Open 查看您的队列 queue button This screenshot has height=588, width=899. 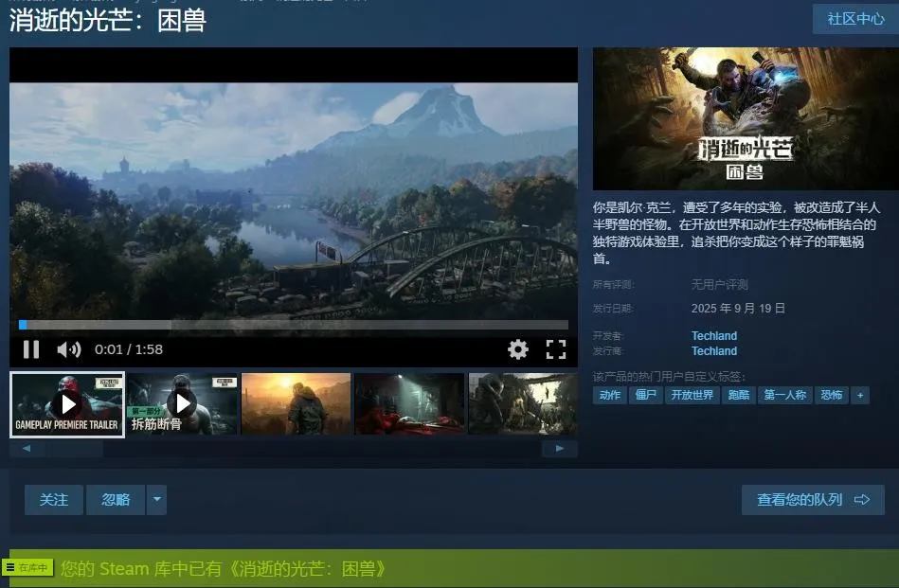pyautogui.click(x=813, y=500)
